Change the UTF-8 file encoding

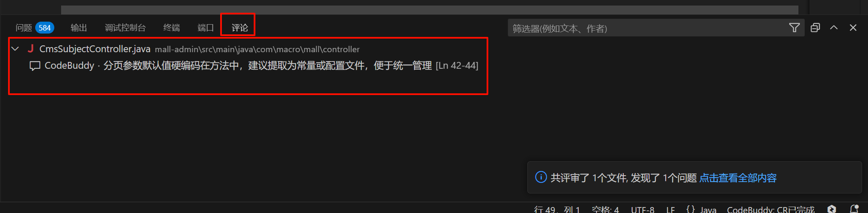coord(642,209)
